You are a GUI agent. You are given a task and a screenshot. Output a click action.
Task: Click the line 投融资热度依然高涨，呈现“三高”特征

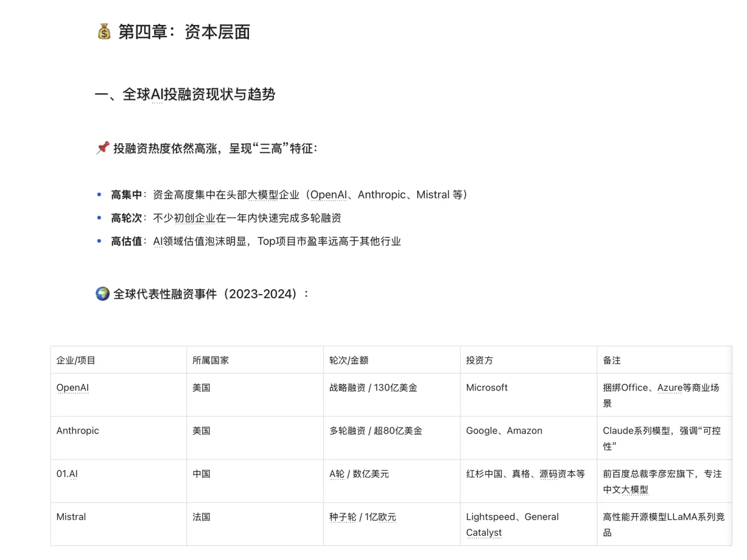click(x=215, y=148)
